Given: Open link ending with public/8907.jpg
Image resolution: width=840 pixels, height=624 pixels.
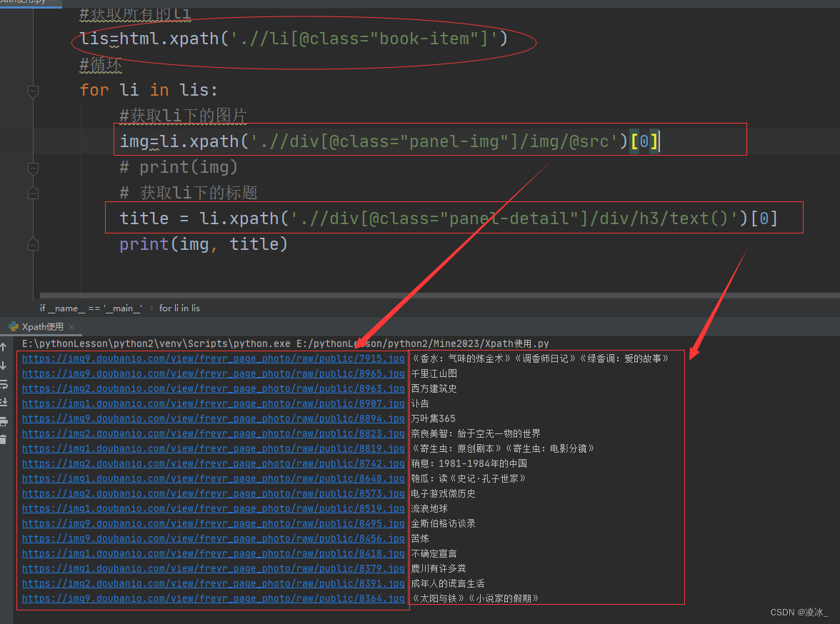Looking at the screenshot, I should [x=213, y=403].
